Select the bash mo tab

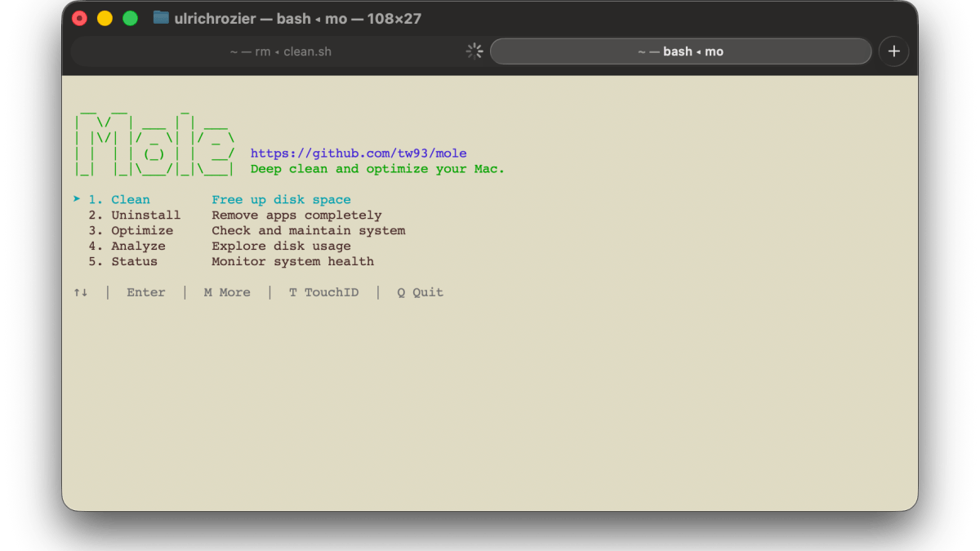point(680,51)
